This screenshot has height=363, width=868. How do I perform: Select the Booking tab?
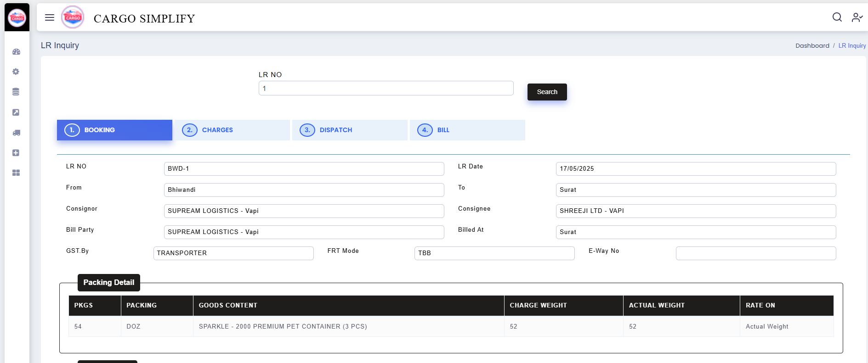[114, 130]
